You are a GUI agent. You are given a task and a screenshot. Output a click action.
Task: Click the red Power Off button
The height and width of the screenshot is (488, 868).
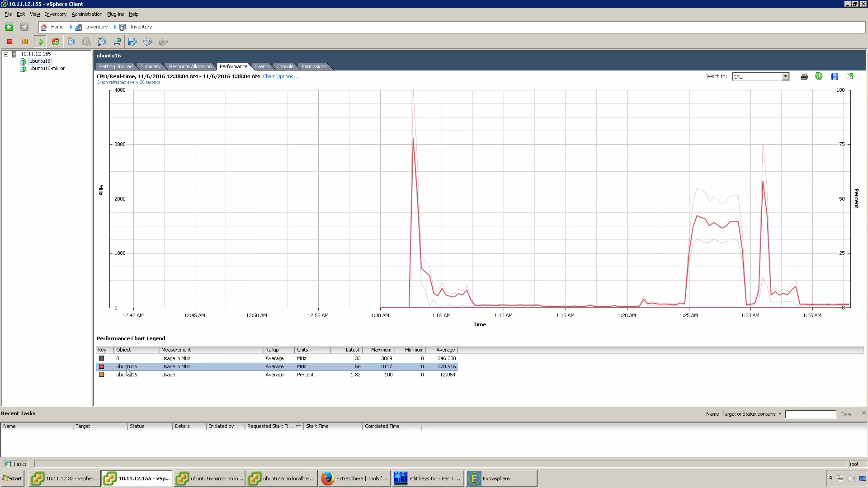[9, 42]
